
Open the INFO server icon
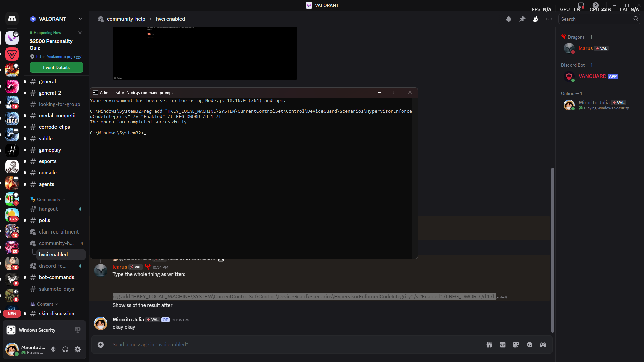12,118
